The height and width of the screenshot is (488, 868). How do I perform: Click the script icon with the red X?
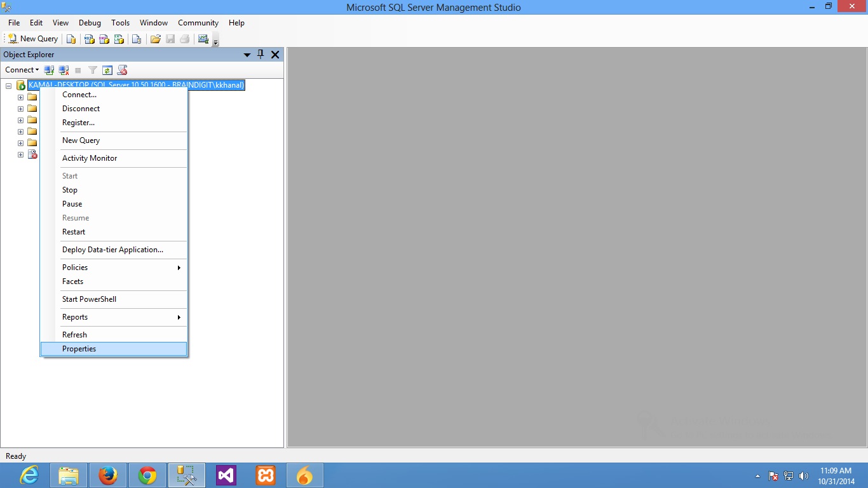point(122,70)
